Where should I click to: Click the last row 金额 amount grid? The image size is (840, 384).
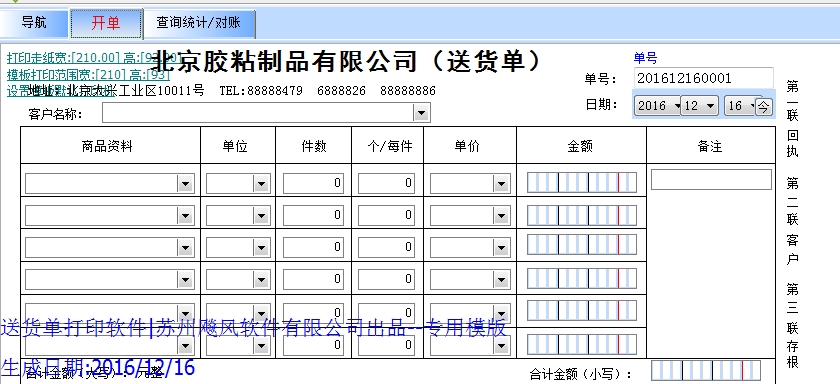pyautogui.click(x=582, y=344)
